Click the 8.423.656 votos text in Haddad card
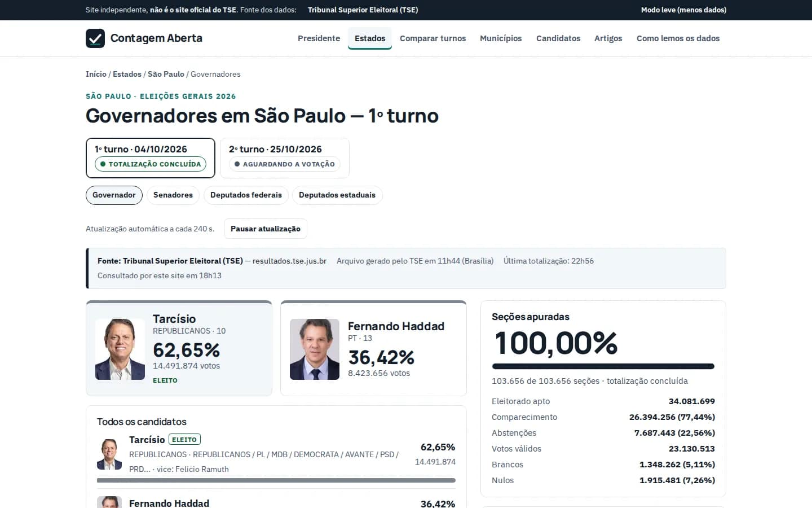 [x=379, y=373]
